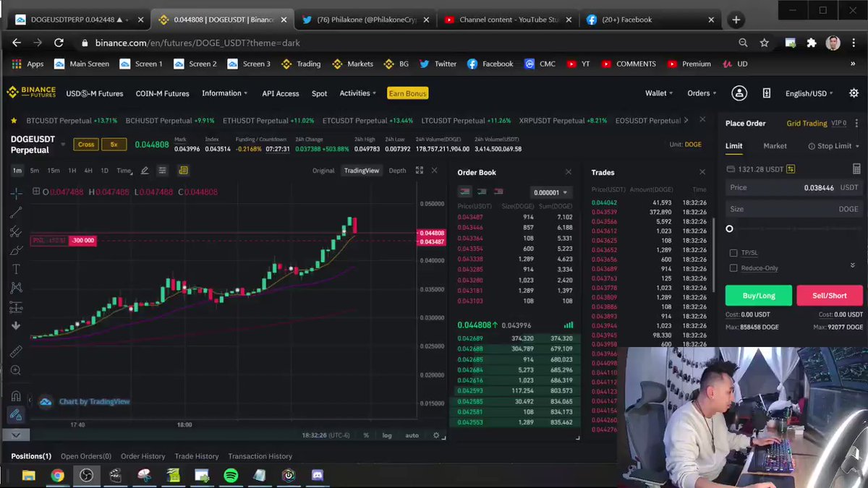Toggle the log scale on chart
The height and width of the screenshot is (488, 868).
387,435
